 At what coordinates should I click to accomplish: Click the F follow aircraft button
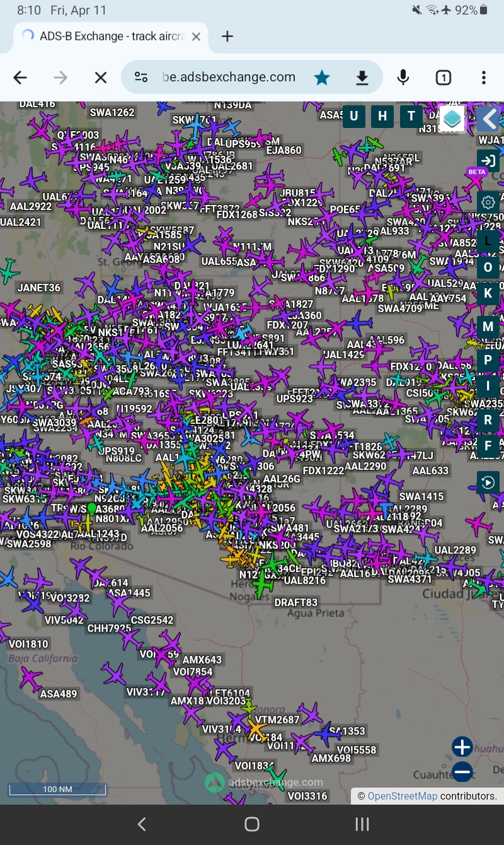(488, 446)
